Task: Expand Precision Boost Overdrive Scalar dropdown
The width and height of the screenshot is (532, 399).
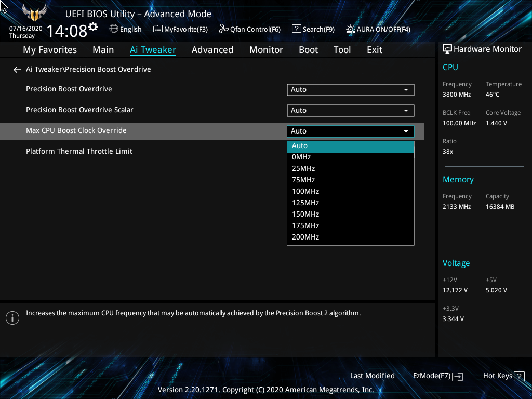Action: [351, 111]
